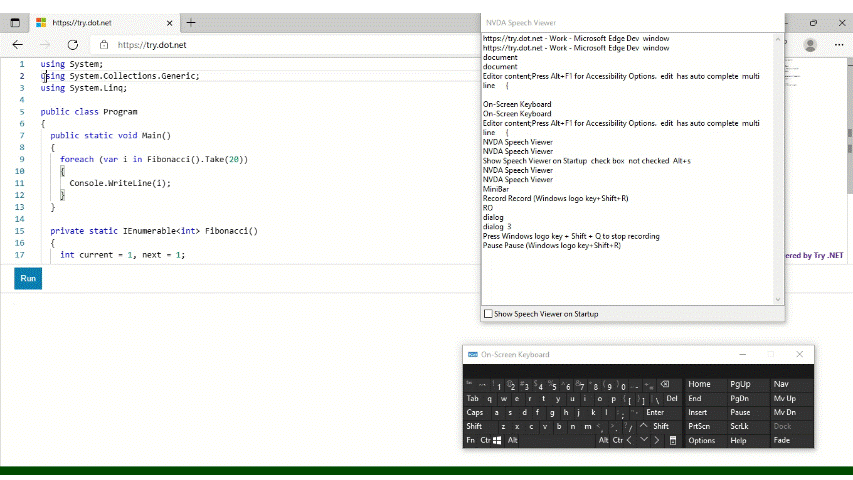This screenshot has height=480, width=853.
Task: Tap the up arrow key on On-Screen Keyboard
Action: (644, 427)
